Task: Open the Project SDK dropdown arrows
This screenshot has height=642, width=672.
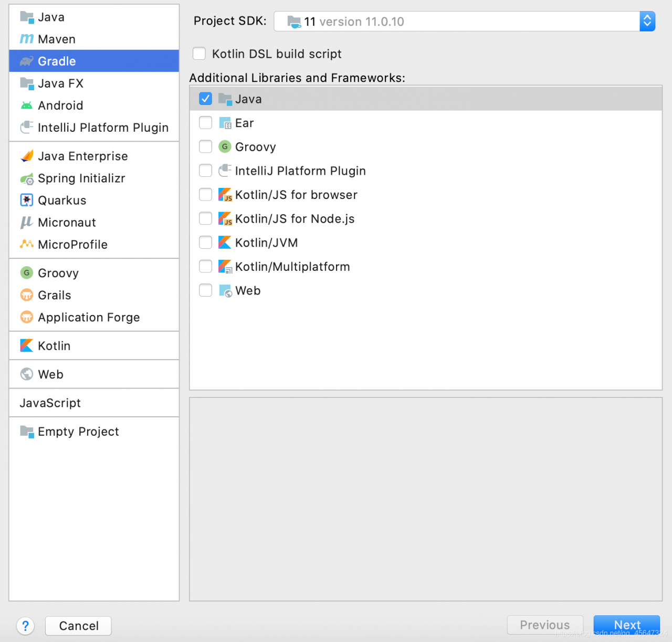Action: [x=647, y=21]
